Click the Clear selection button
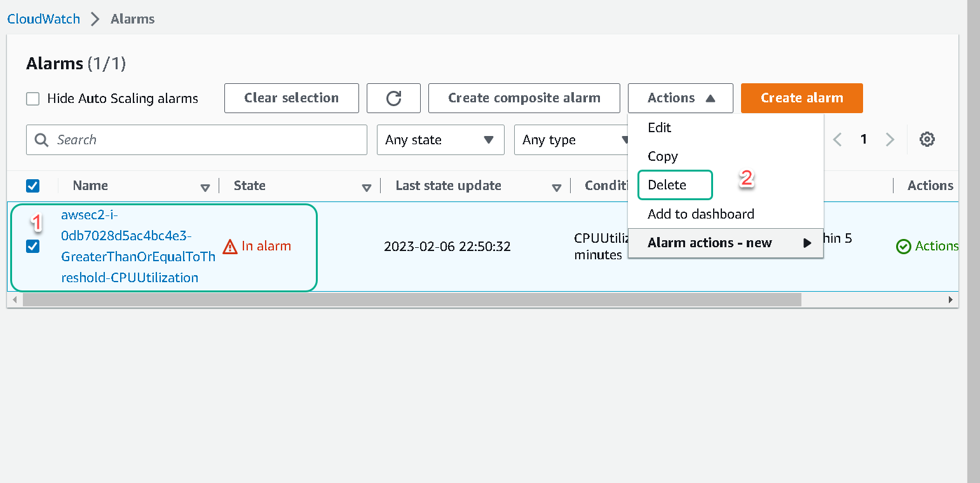 pos(292,98)
